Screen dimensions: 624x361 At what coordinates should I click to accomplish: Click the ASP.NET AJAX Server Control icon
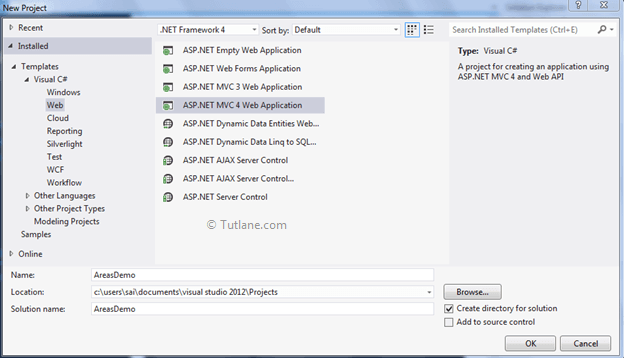pos(168,160)
